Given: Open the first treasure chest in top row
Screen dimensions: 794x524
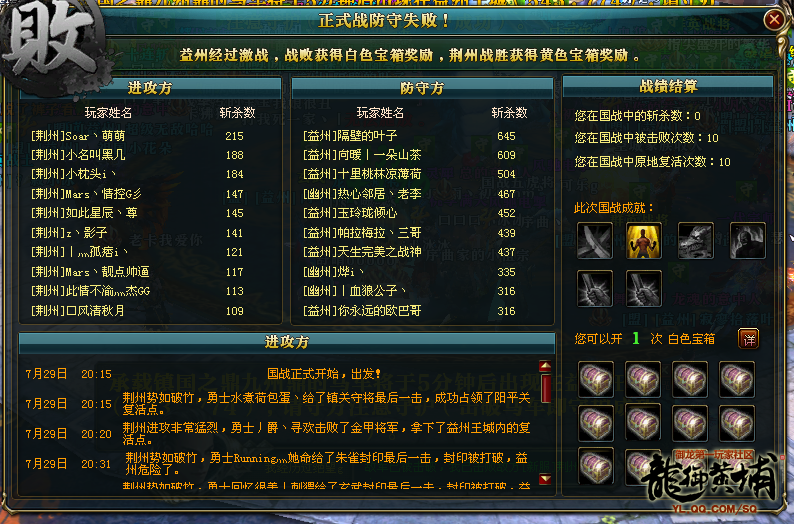Looking at the screenshot, I should tap(596, 379).
